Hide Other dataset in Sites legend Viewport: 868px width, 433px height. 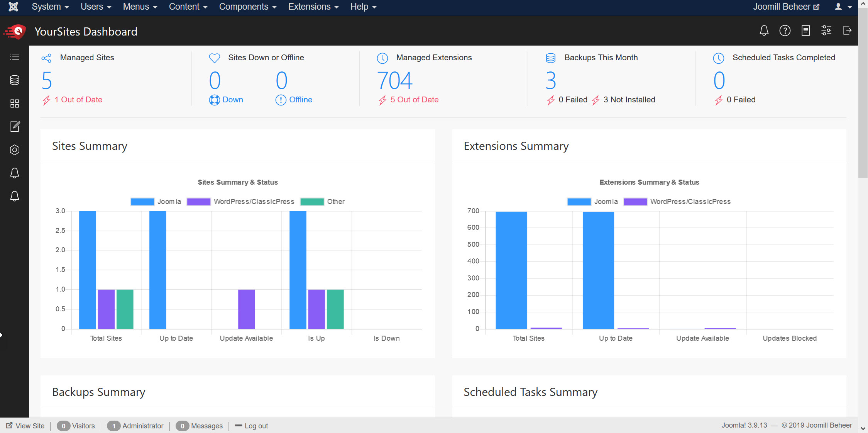tap(323, 202)
